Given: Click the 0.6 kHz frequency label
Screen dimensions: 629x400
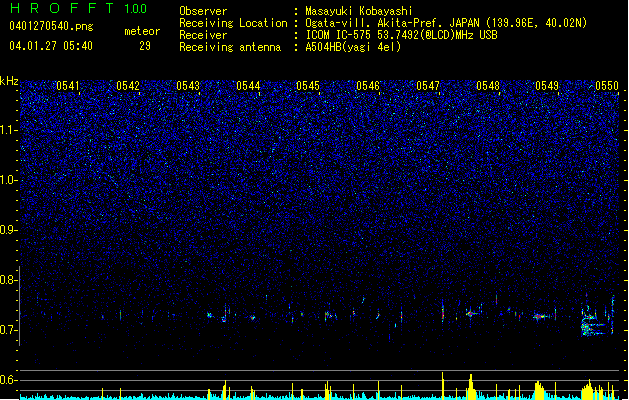Looking at the screenshot, I should tap(9, 380).
